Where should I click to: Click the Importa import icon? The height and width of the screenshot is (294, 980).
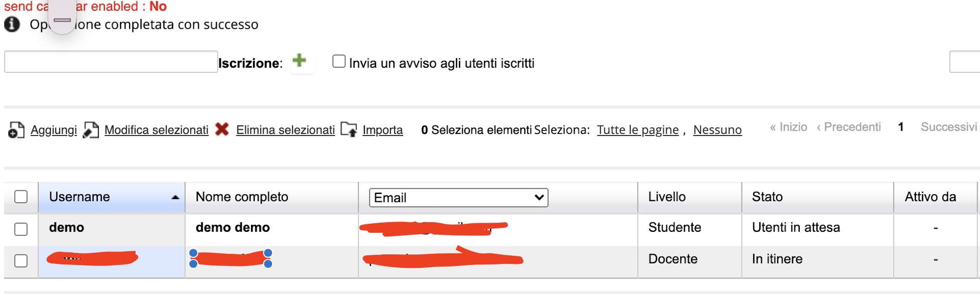(x=348, y=129)
